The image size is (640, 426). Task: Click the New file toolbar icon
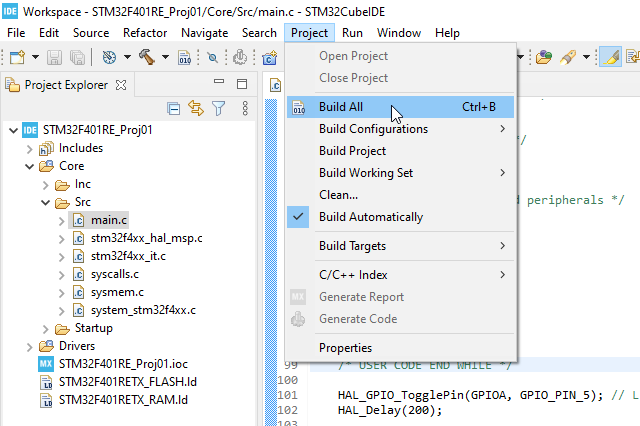(x=16, y=57)
